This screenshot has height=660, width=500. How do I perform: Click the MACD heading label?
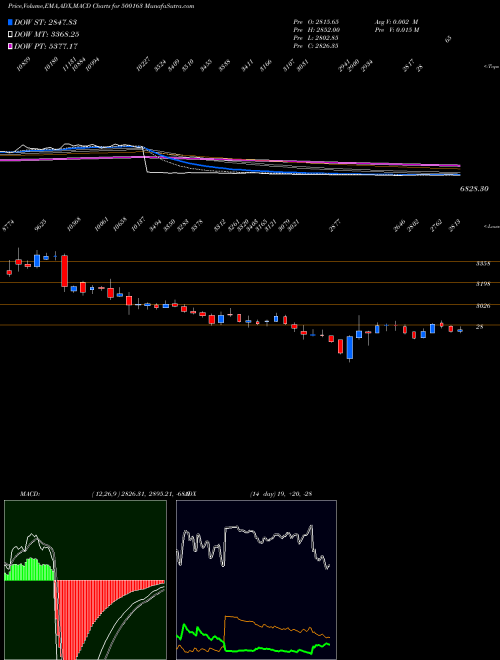pos(29,493)
